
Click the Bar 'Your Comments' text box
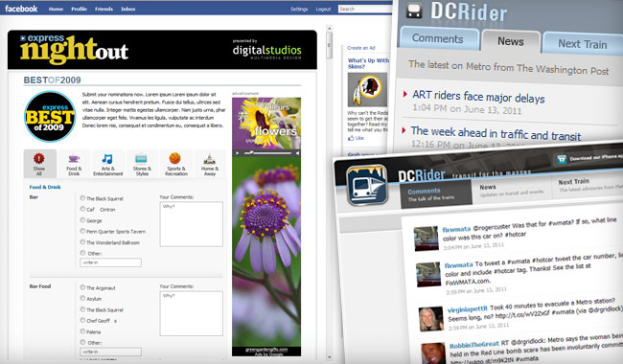point(191,224)
